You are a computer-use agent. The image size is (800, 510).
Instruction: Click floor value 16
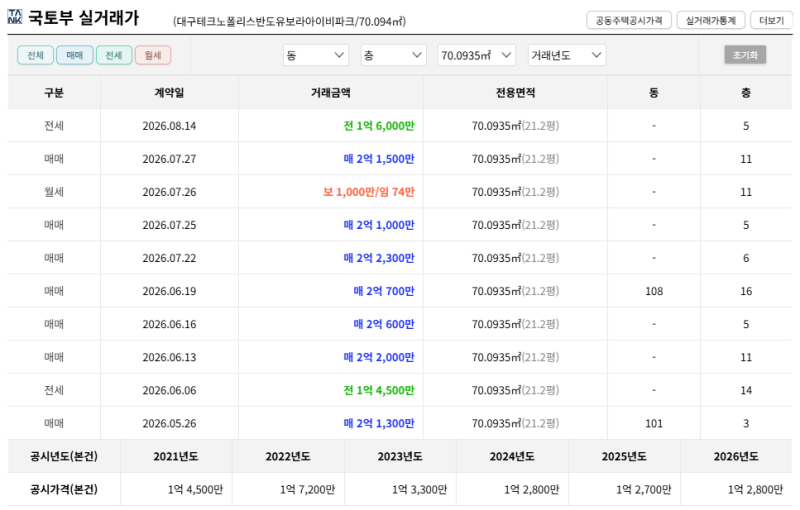(x=746, y=291)
